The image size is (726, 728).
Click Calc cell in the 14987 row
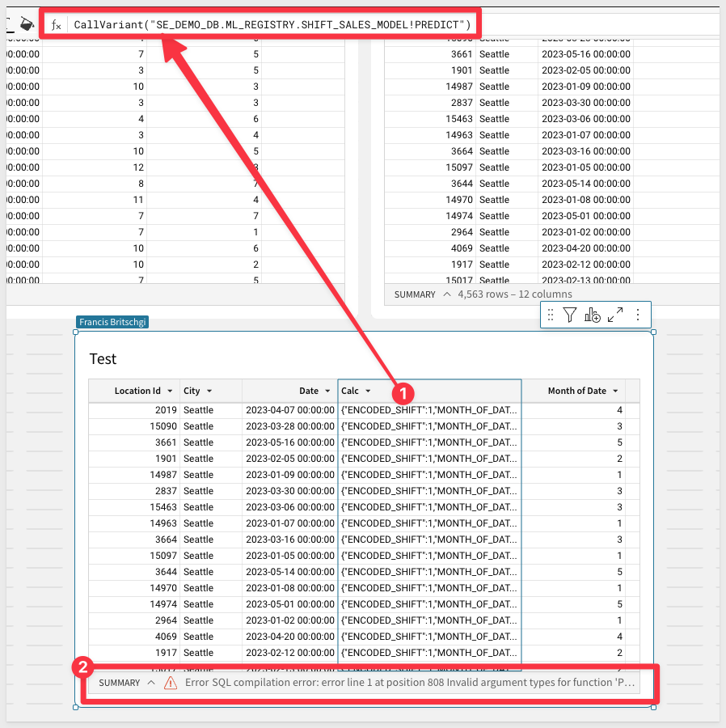point(429,475)
